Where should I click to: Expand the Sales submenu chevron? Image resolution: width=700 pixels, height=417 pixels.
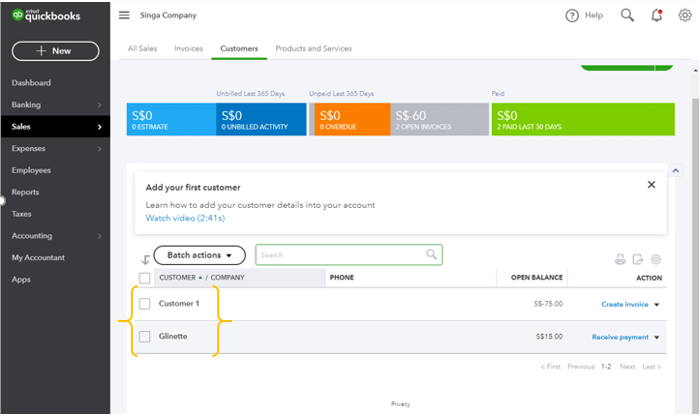(x=100, y=127)
